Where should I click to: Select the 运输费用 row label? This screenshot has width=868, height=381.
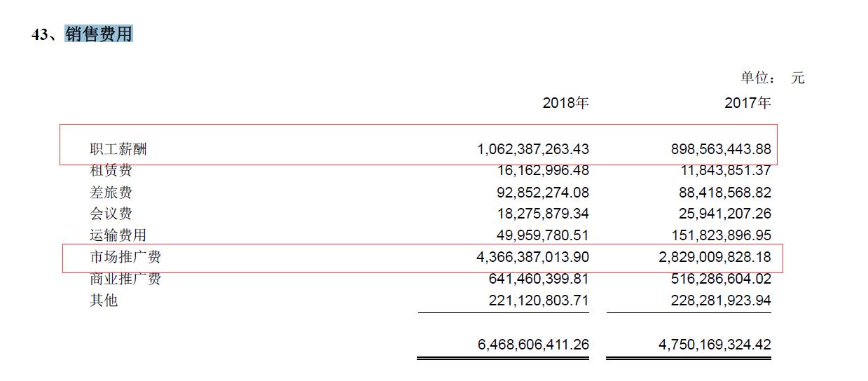click(x=118, y=235)
